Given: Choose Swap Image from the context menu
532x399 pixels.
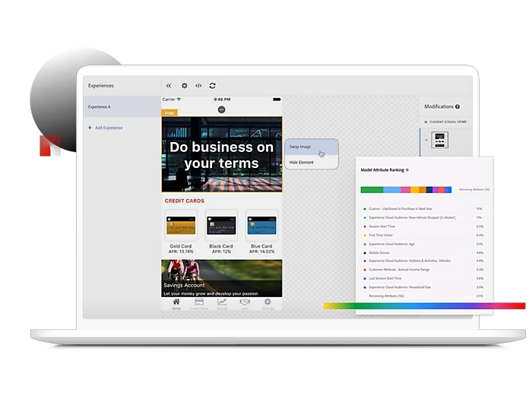Looking at the screenshot, I should pos(301,146).
